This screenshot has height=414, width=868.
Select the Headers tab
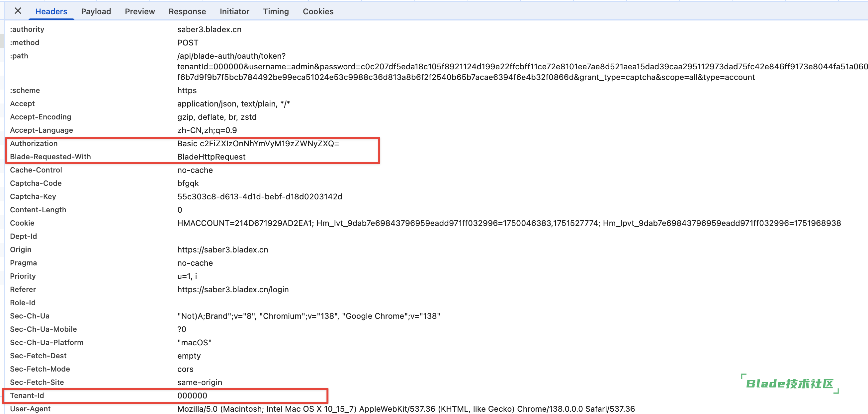click(51, 11)
